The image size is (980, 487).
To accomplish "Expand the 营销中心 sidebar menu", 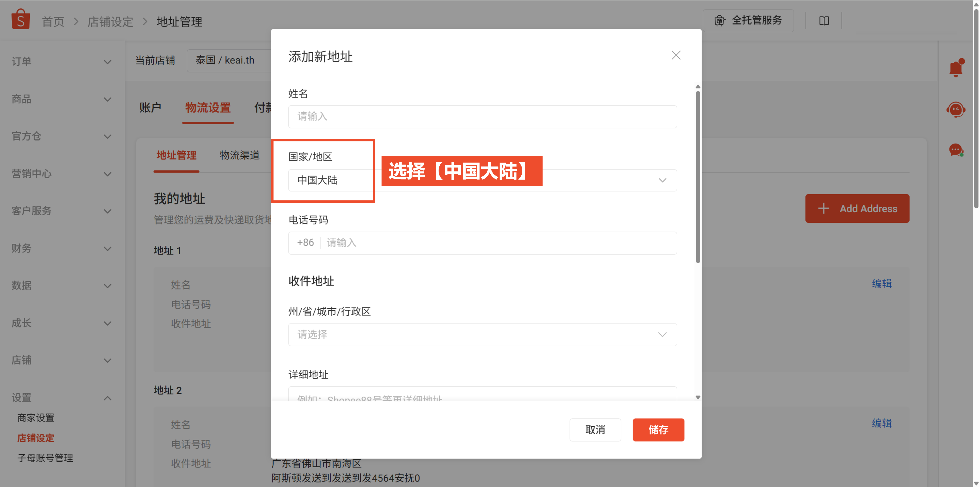I will pos(62,174).
